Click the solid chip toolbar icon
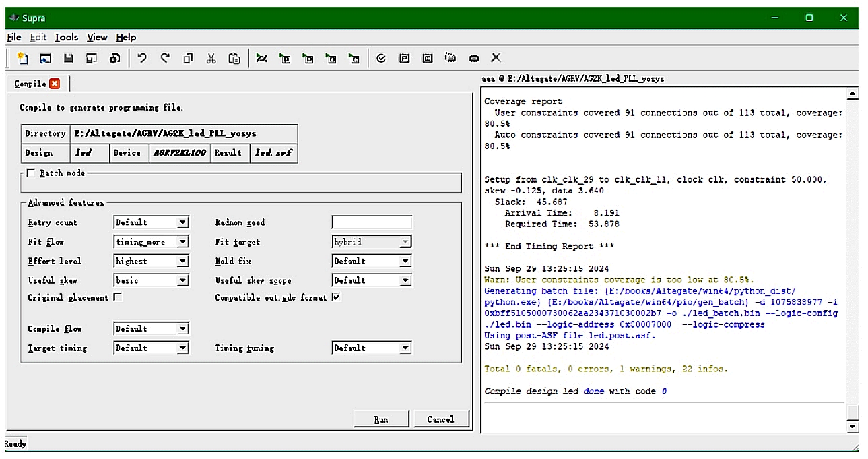The width and height of the screenshot is (868, 459). (473, 59)
